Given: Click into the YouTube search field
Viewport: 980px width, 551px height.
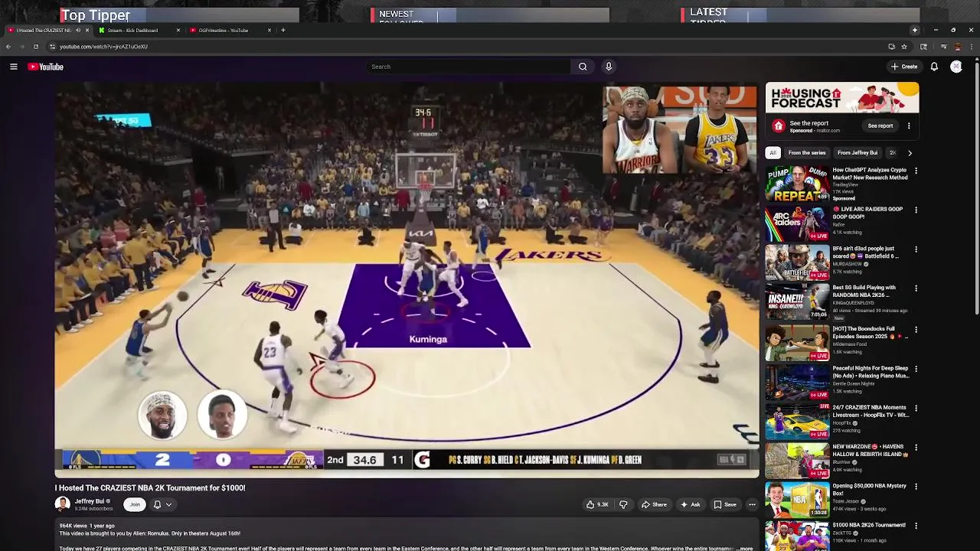Looking at the screenshot, I should 469,67.
